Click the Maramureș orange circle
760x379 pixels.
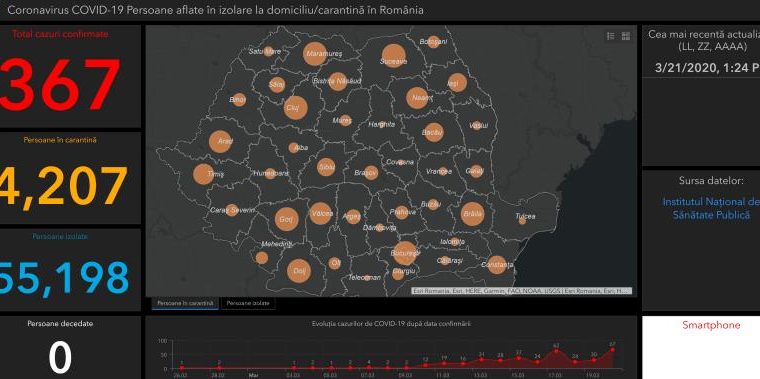coord(315,53)
